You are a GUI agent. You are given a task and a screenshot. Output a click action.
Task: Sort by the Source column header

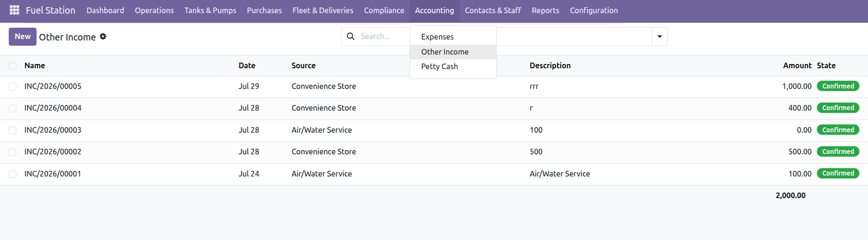(x=303, y=65)
